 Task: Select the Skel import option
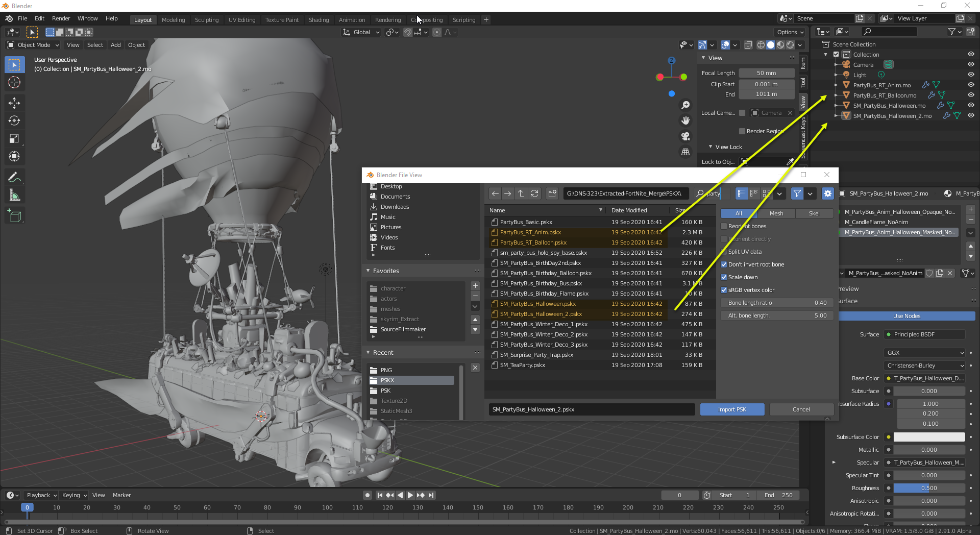point(814,213)
